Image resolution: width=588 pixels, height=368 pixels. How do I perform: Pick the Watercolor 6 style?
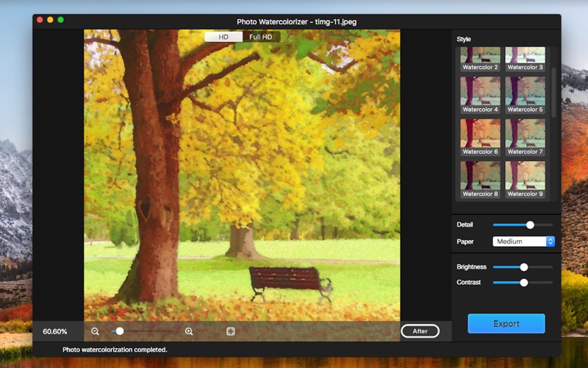click(x=480, y=136)
